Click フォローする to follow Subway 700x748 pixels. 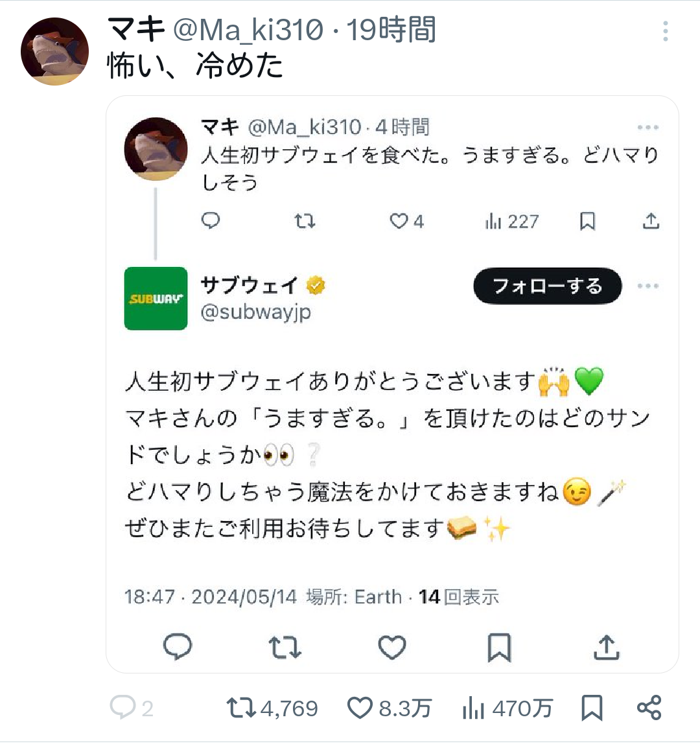[547, 286]
